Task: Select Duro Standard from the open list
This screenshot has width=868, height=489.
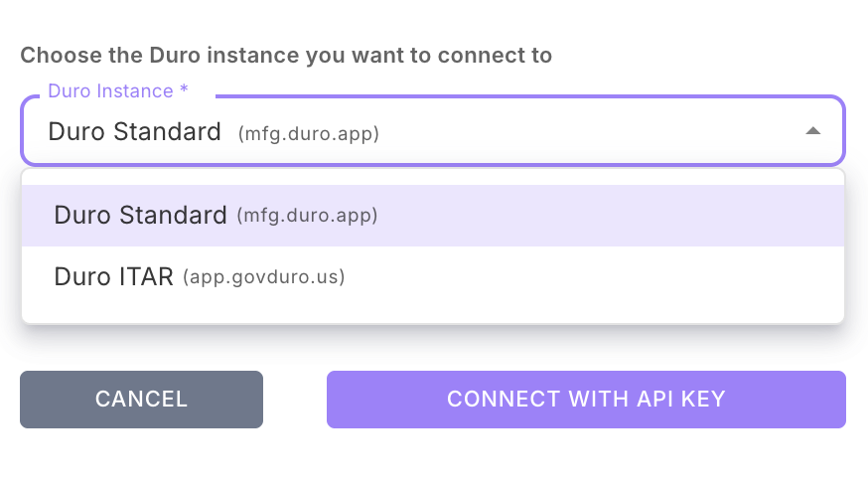Action: [140, 215]
